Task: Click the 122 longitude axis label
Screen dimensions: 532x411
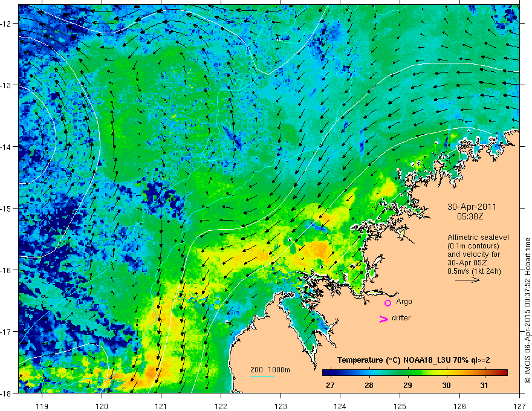Action: [221, 406]
